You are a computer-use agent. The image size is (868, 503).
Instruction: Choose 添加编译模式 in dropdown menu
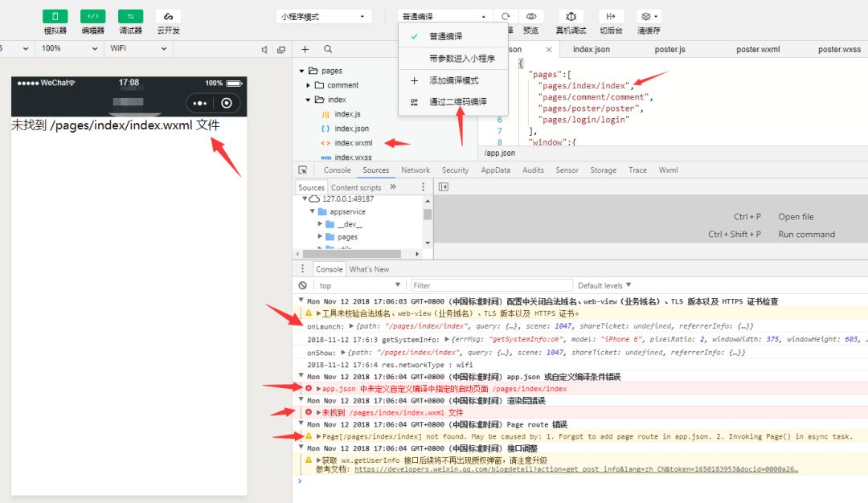(452, 80)
